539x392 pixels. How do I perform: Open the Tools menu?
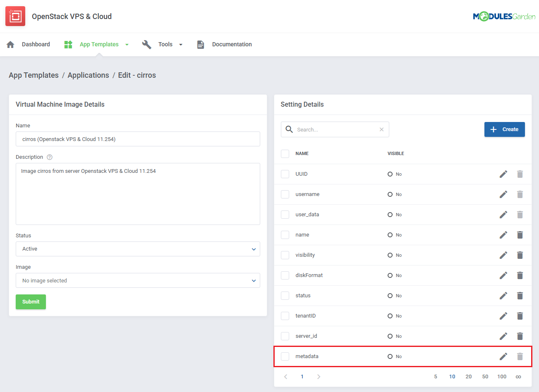[x=165, y=45]
